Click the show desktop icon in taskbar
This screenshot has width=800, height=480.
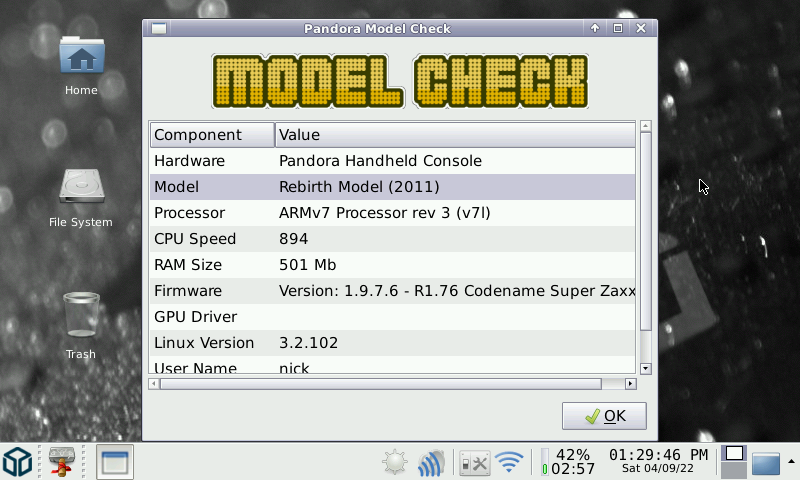766,463
